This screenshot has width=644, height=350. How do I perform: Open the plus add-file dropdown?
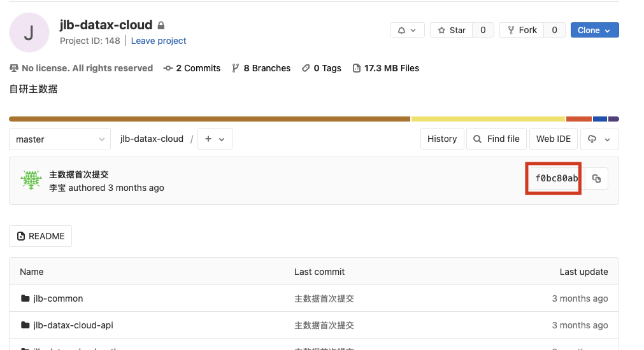click(x=215, y=139)
